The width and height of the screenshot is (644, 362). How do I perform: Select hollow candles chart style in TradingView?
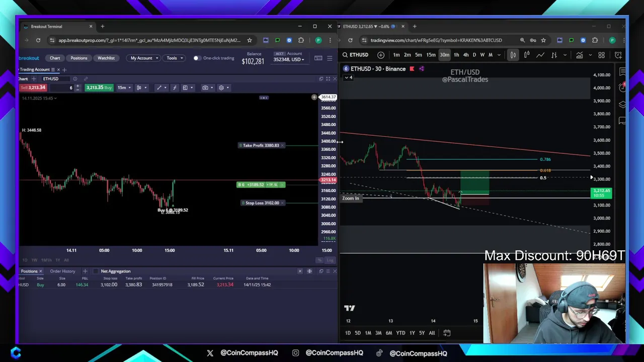click(x=527, y=55)
